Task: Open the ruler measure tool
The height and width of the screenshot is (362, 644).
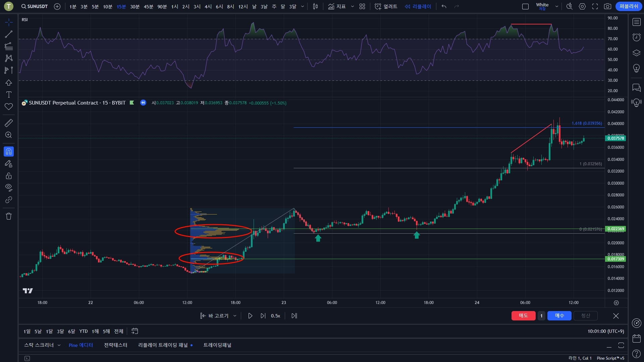Action: click(9, 123)
